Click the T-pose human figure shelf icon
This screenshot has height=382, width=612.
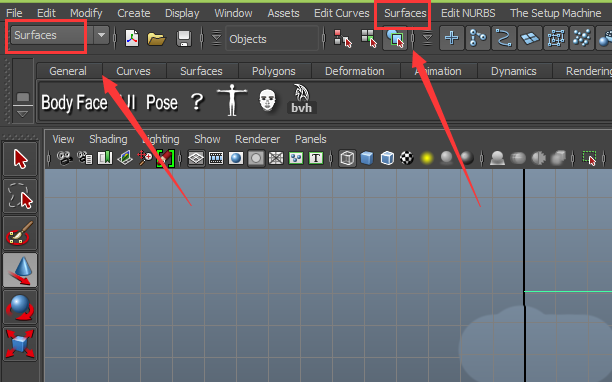(x=232, y=100)
